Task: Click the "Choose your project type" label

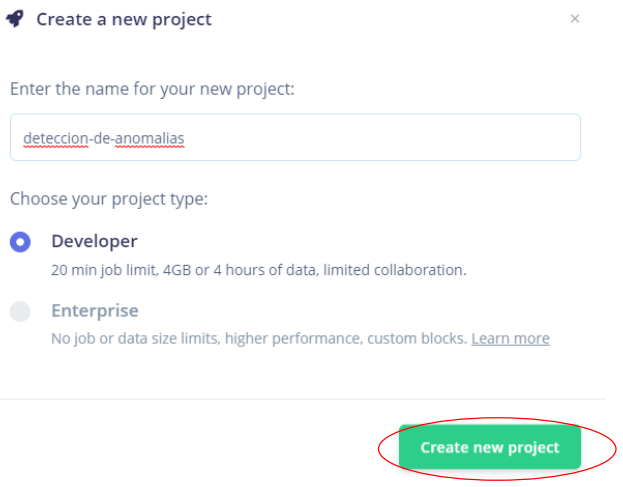Action: click(x=109, y=198)
